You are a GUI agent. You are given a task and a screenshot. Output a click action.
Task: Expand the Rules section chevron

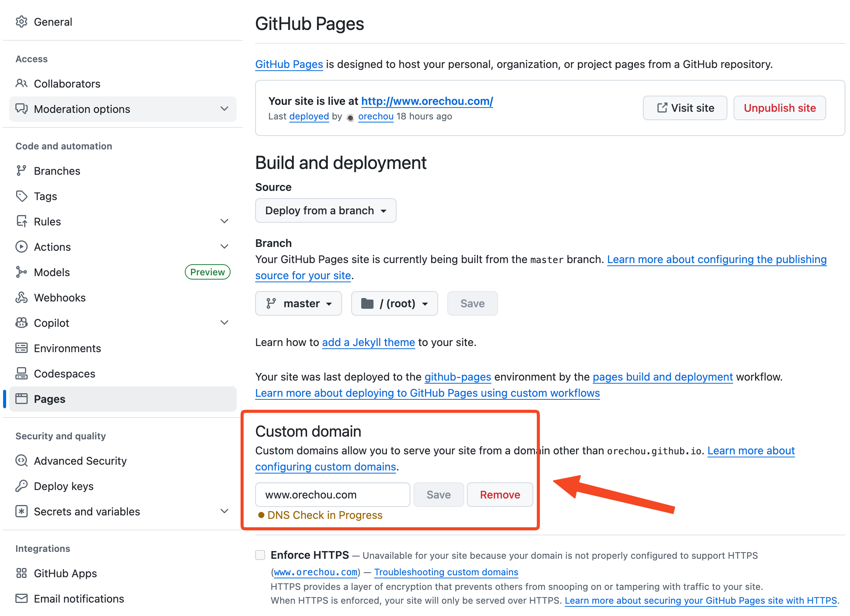coord(224,221)
